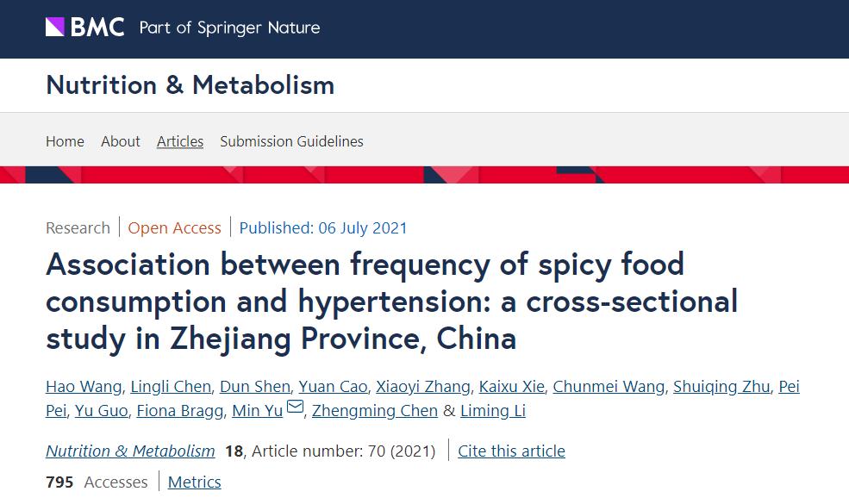Open the Articles navigation link

(180, 141)
